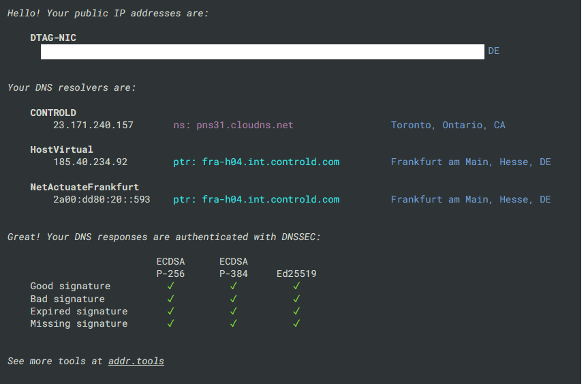Click Expired signature ECDSA P-256 checkmark
The image size is (588, 384).
(x=170, y=311)
